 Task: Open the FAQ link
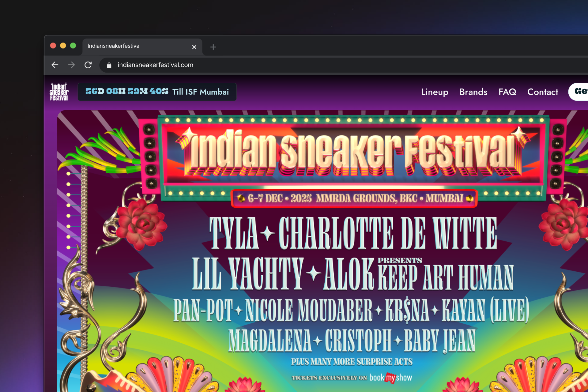pos(507,92)
